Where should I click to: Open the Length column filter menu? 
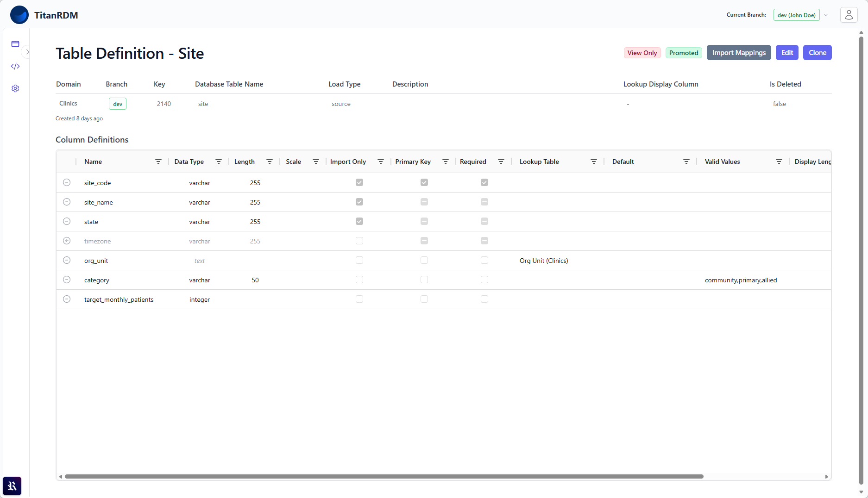[270, 162]
